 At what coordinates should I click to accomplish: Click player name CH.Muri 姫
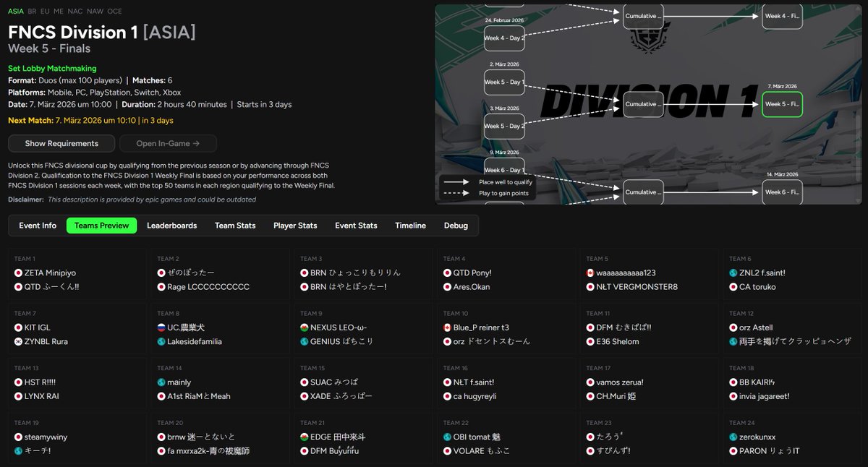[616, 396]
